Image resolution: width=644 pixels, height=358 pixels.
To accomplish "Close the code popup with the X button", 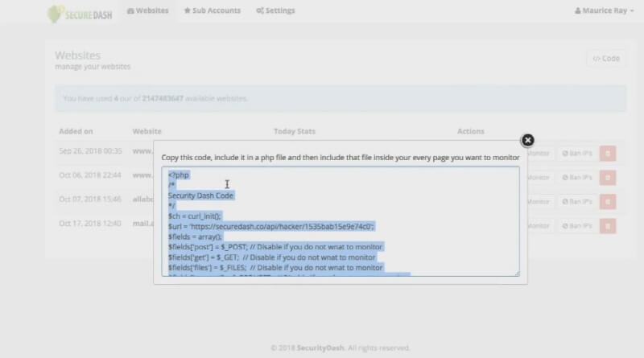I will [528, 141].
